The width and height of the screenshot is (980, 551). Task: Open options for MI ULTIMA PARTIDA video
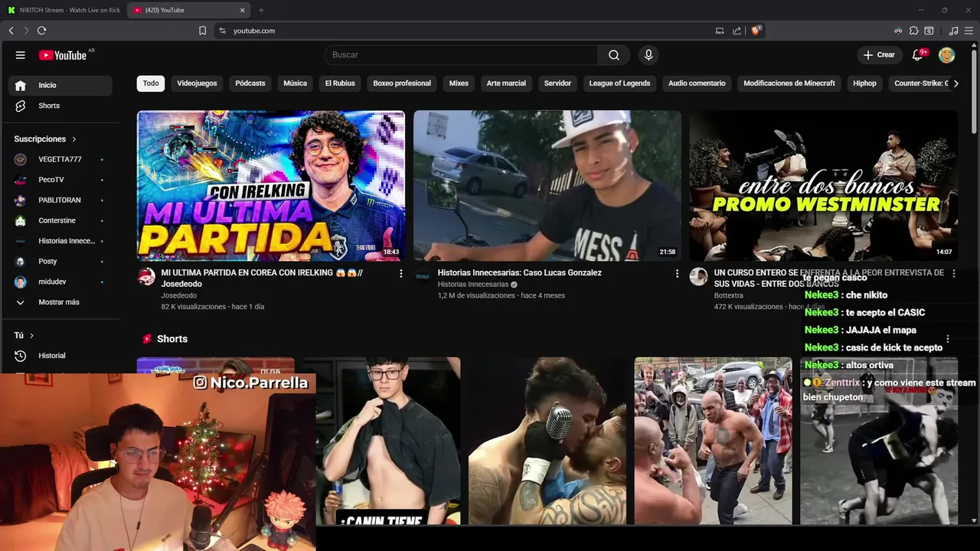(x=401, y=273)
